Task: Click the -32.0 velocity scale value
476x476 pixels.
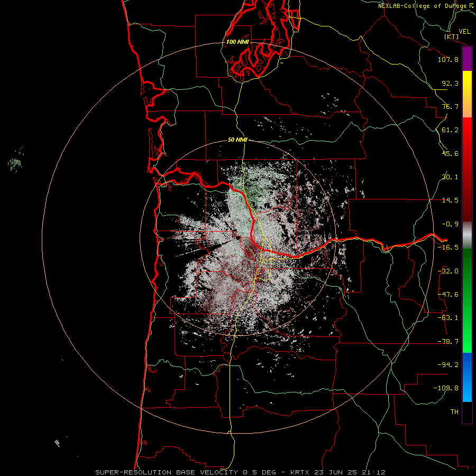Action: tap(448, 271)
